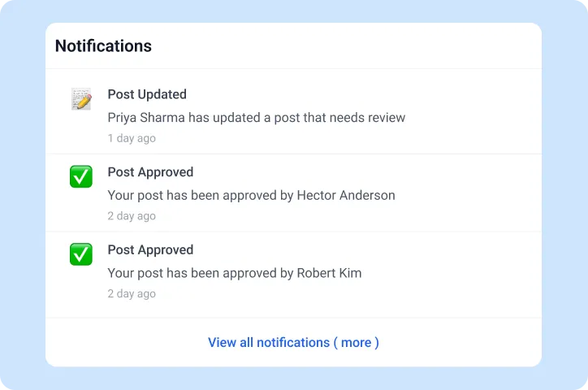Screen dimensions: 588x390
Task: Click "2 day ago" under Robert Kim's approval
Action: coord(132,295)
